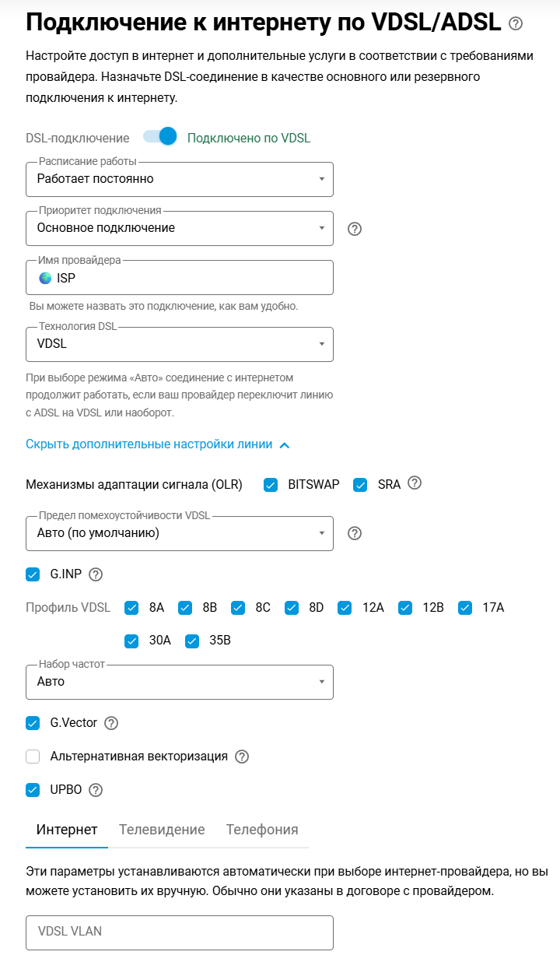Toggle off the DSL-подключение switch
Image resolution: width=560 pixels, height=962 pixels.
(159, 136)
